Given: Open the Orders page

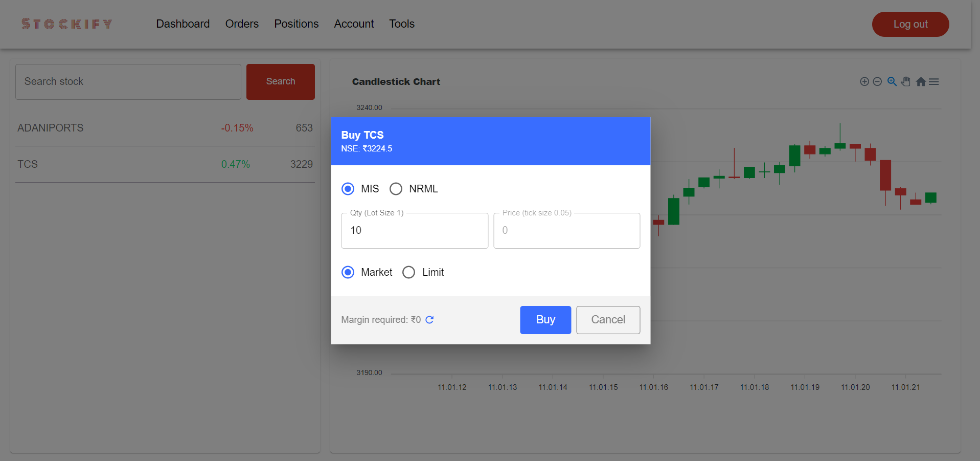Looking at the screenshot, I should pos(242,24).
